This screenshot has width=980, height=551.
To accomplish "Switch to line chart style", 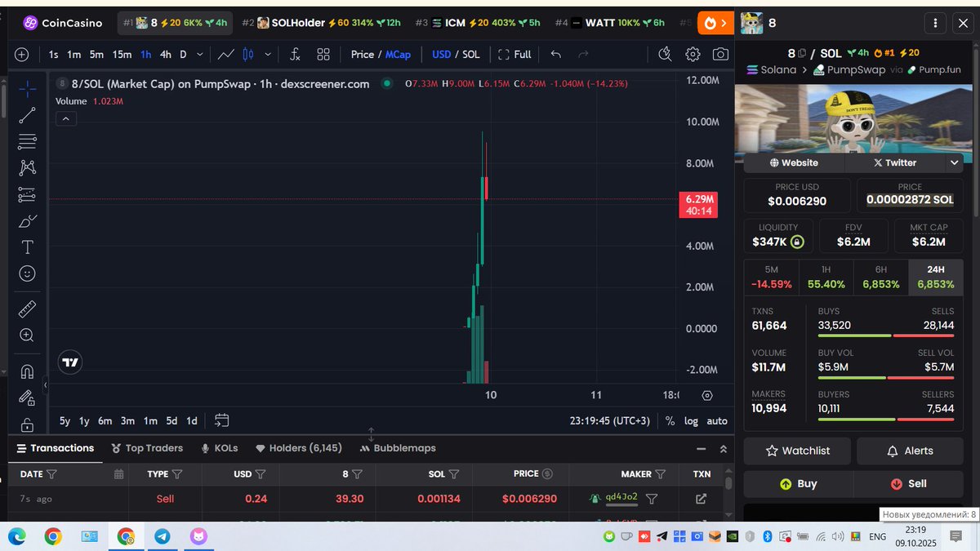I will [226, 55].
